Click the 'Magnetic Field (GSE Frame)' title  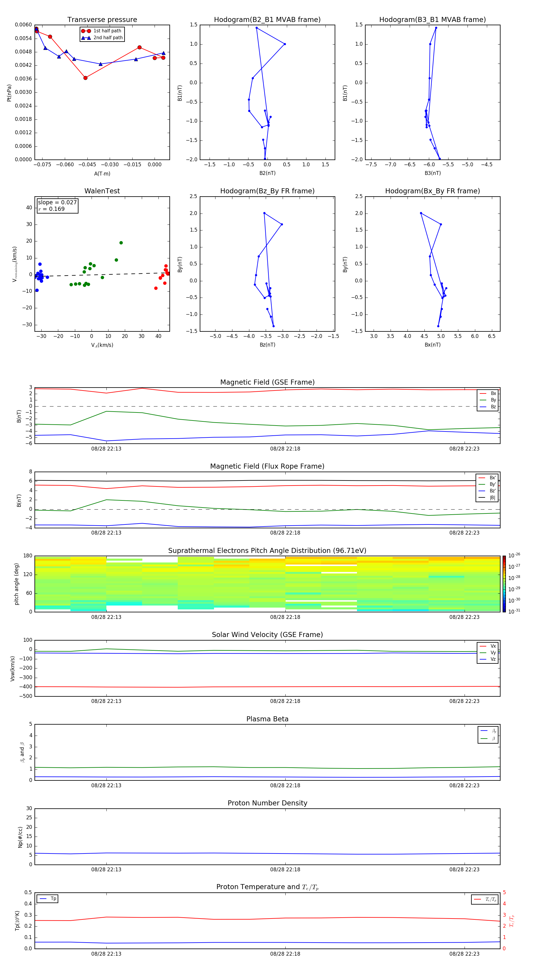click(x=267, y=382)
